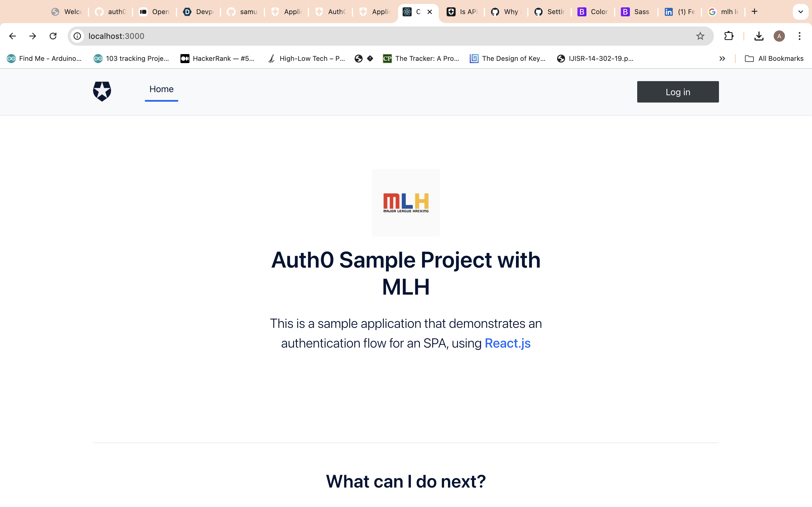Open the Extensions puzzle icon
Viewport: 812px width, 507px height.
point(729,36)
